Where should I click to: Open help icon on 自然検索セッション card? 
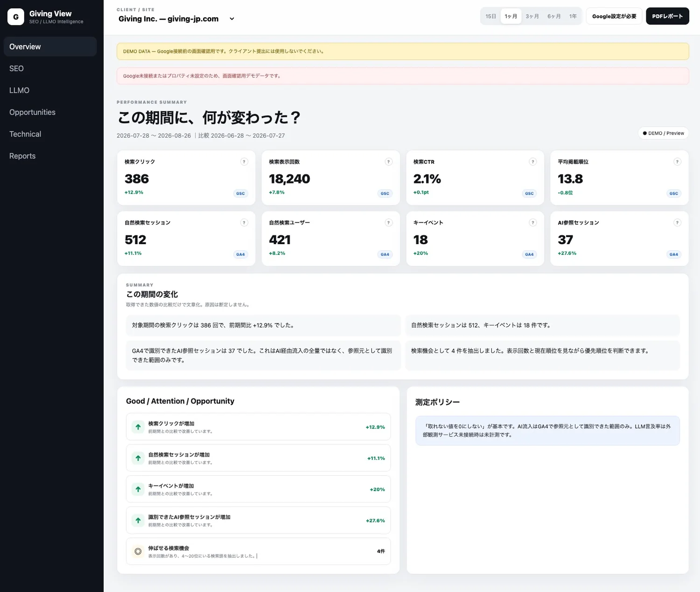tap(244, 223)
